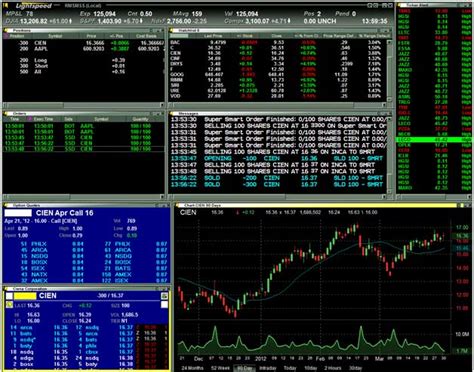
Task: Click the white square beside SIZE 100
Action: 164,305
